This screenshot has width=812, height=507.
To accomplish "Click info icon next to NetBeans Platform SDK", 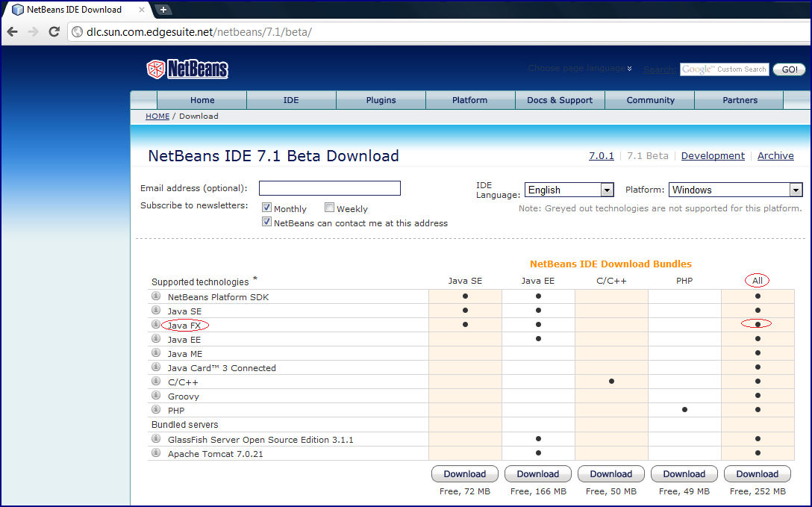I will point(156,296).
